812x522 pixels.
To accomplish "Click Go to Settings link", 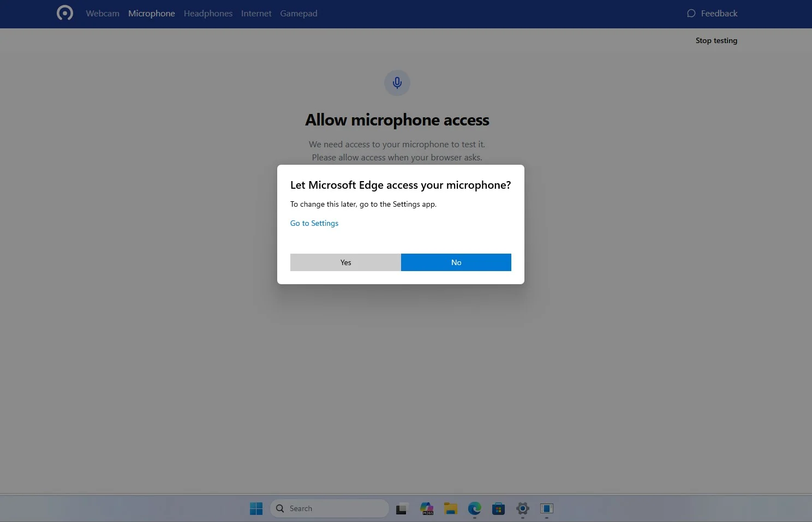I will pyautogui.click(x=314, y=223).
